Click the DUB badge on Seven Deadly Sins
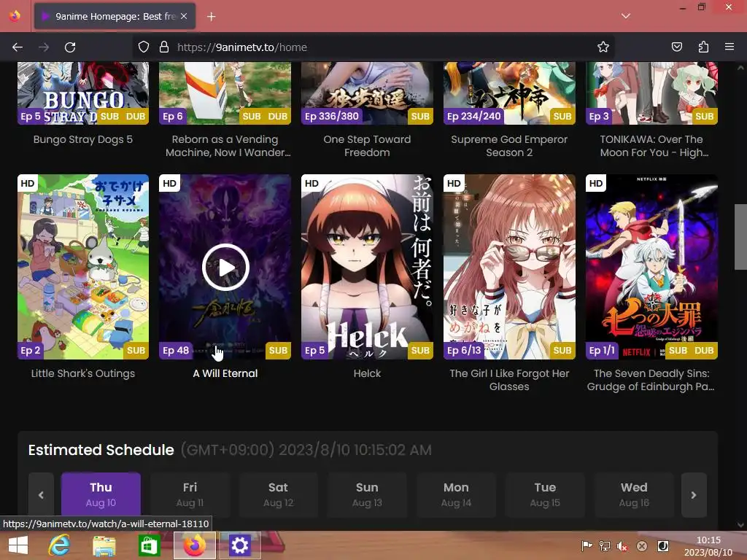Screen dimensions: 747x560 [704, 351]
